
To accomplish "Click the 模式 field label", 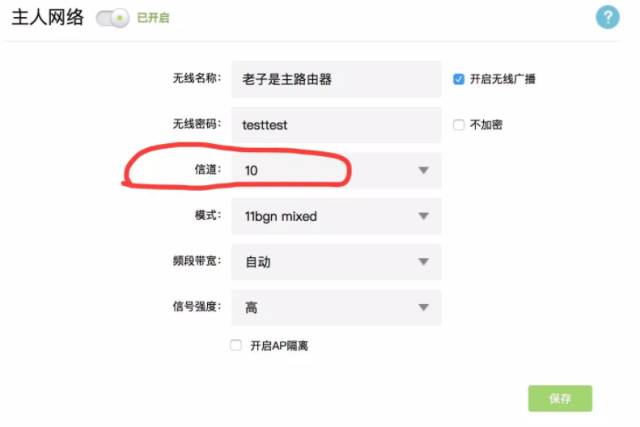I will [208, 215].
